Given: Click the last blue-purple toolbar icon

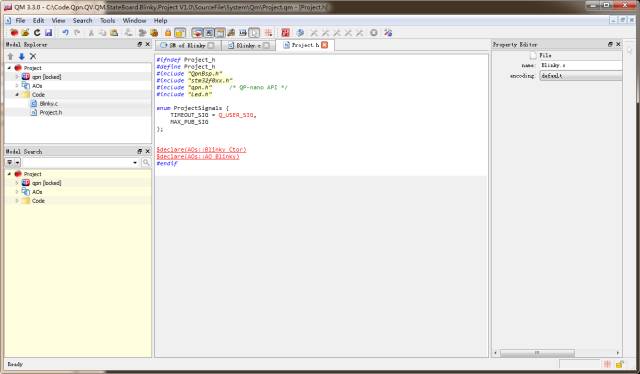Looking at the screenshot, I should [388, 33].
